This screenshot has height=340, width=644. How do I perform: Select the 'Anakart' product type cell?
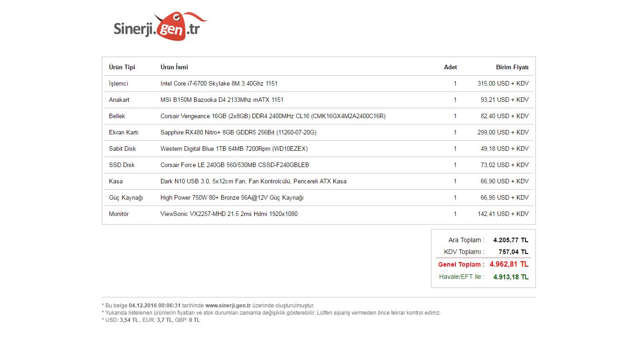tap(120, 100)
